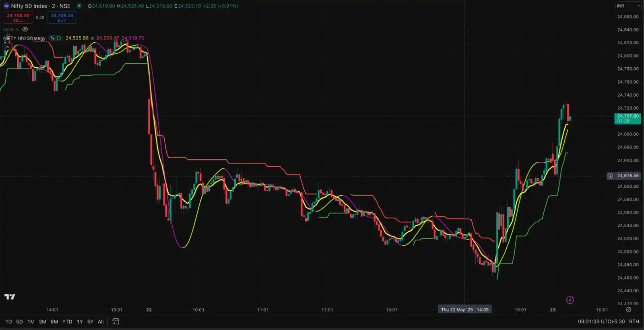
Task: Show the hidden MHS-5 indicator via the eye icon
Action: click(x=25, y=29)
